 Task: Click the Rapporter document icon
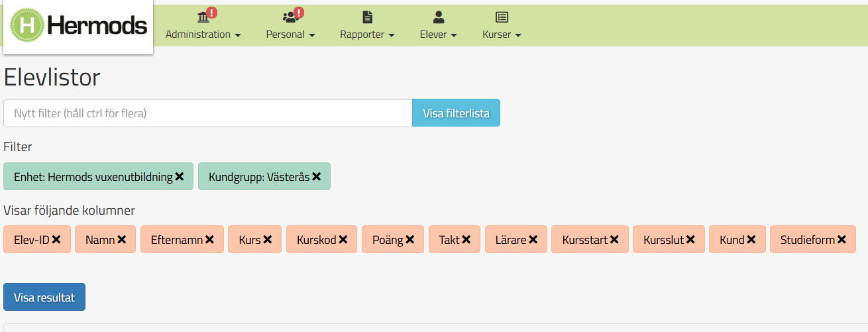coord(367,17)
